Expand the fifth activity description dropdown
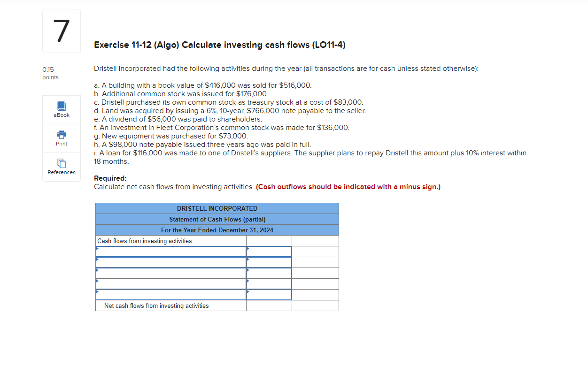 pos(170,294)
